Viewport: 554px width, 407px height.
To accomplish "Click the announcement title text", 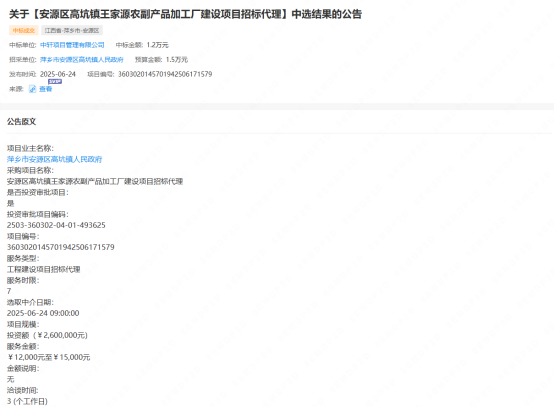I will pyautogui.click(x=185, y=14).
